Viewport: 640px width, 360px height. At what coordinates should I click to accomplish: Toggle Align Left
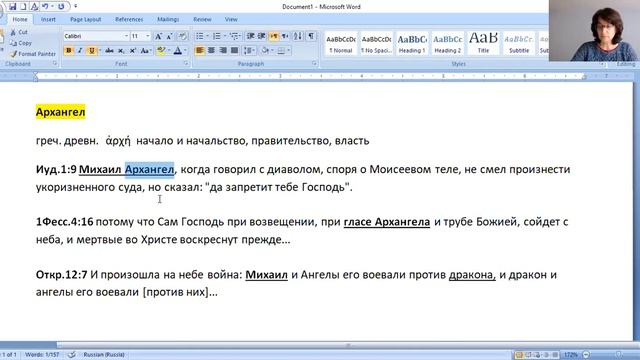tap(200, 51)
